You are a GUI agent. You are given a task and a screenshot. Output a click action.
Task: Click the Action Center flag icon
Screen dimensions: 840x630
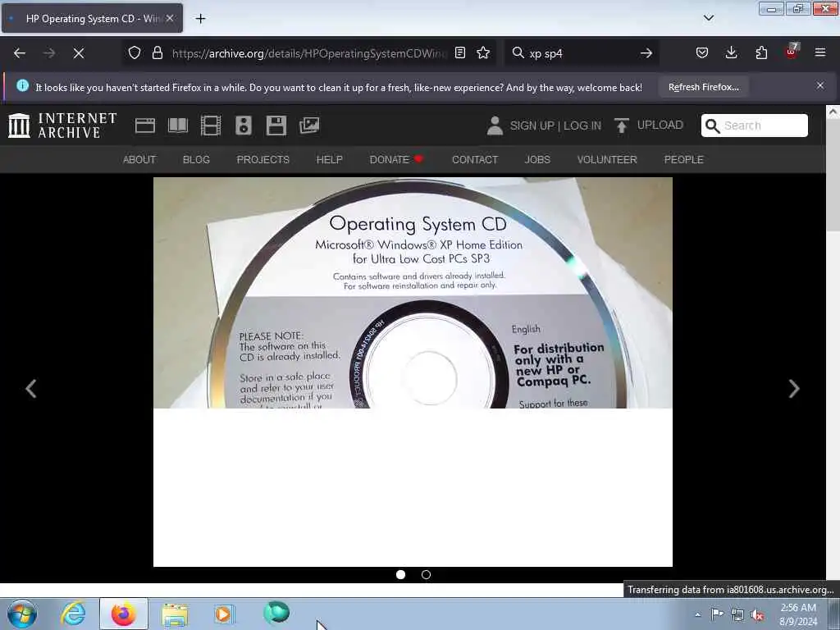717,614
